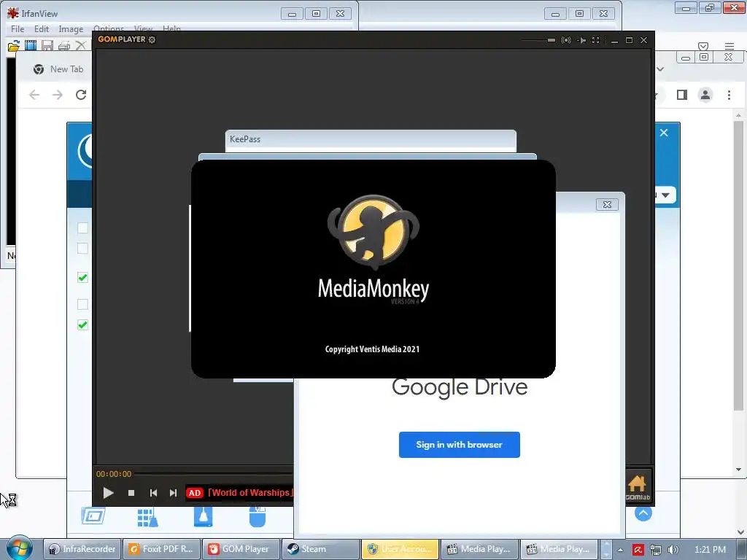747x560 pixels.
Task: Click the Pocket-style shield icon top right
Action: pos(703,46)
